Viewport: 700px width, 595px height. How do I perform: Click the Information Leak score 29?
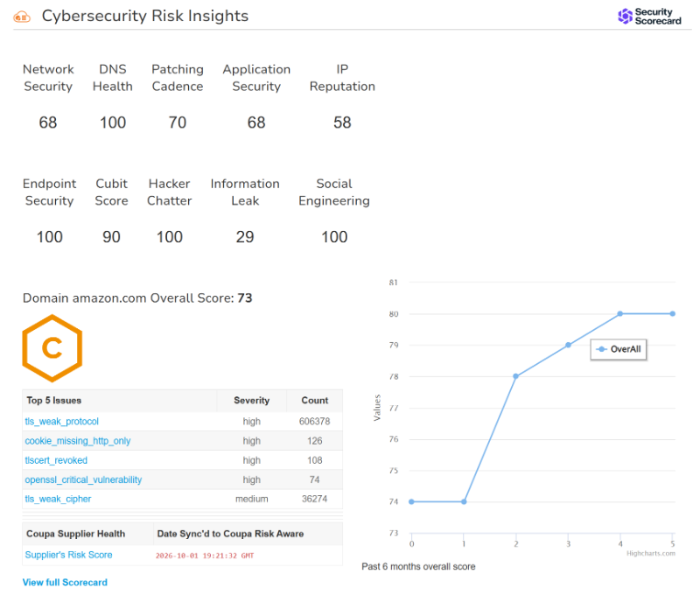coord(245,237)
